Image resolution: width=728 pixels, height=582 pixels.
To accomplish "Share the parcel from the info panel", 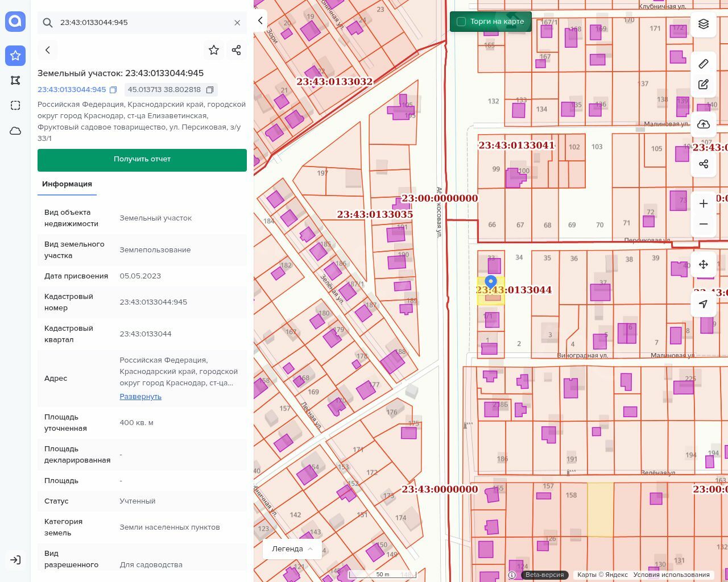I will [x=237, y=50].
